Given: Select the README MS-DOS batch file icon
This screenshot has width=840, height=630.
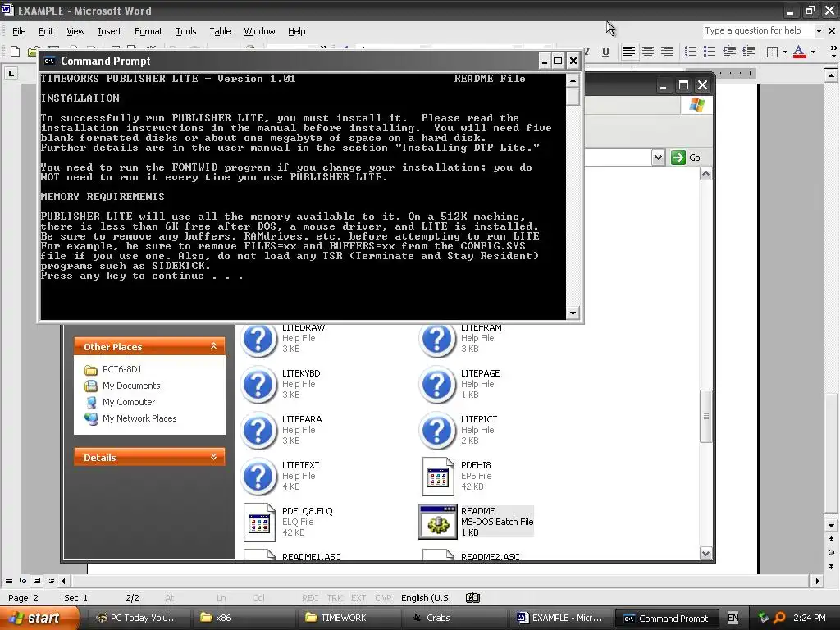Looking at the screenshot, I should point(438,522).
